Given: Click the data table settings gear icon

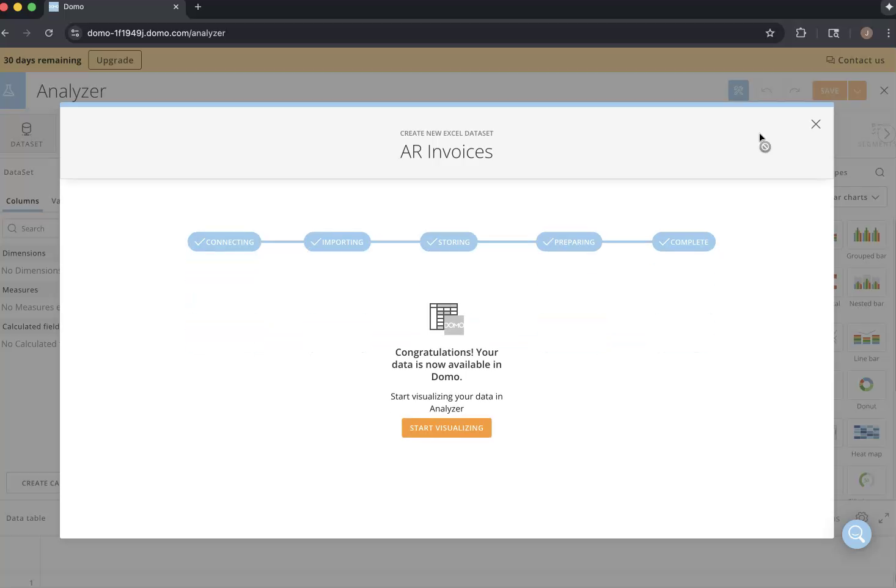Looking at the screenshot, I should (861, 518).
